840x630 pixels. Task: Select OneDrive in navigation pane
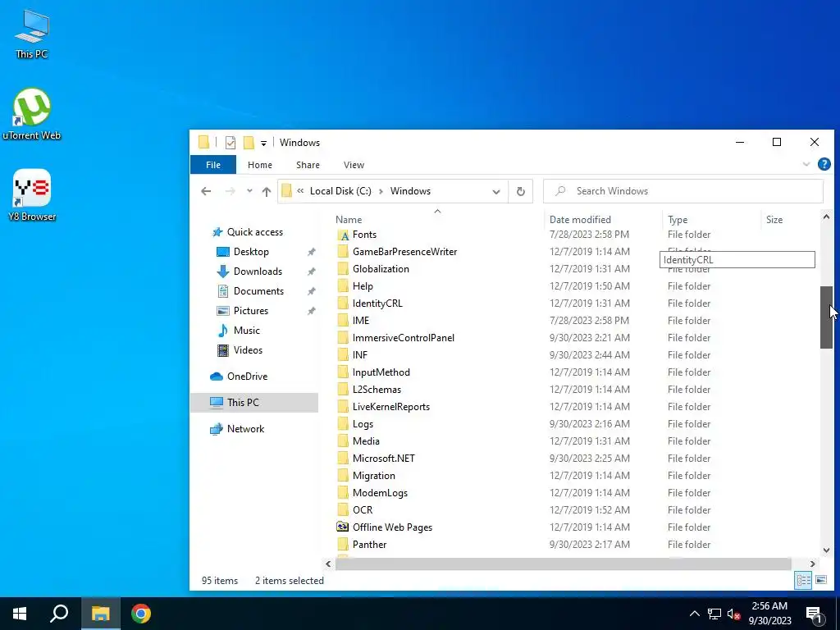[x=247, y=377]
